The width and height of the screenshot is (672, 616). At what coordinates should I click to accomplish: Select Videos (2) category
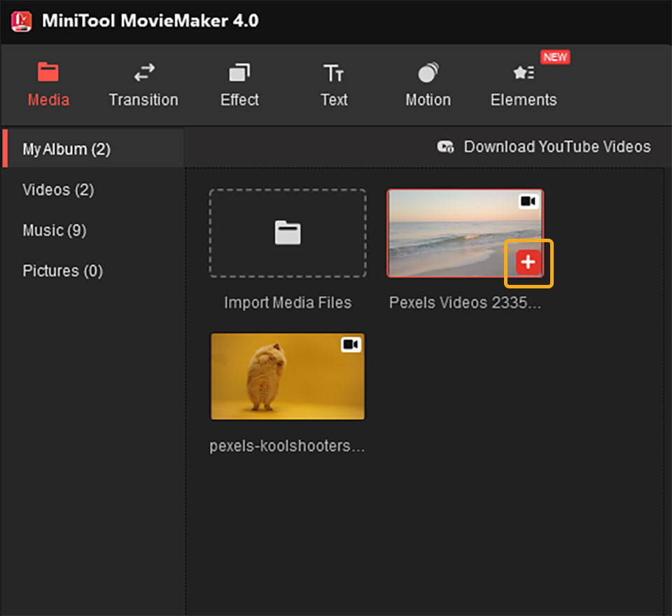point(58,190)
